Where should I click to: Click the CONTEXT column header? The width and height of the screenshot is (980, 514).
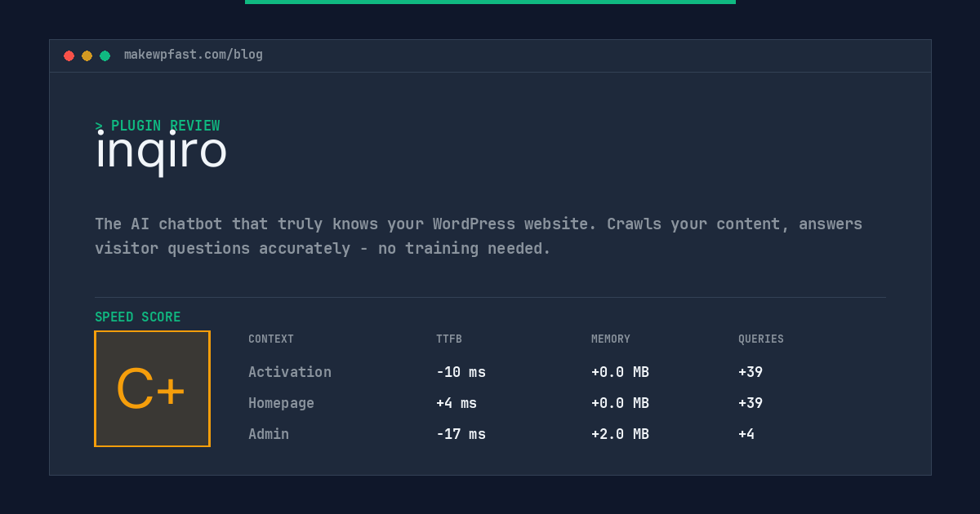pos(271,339)
